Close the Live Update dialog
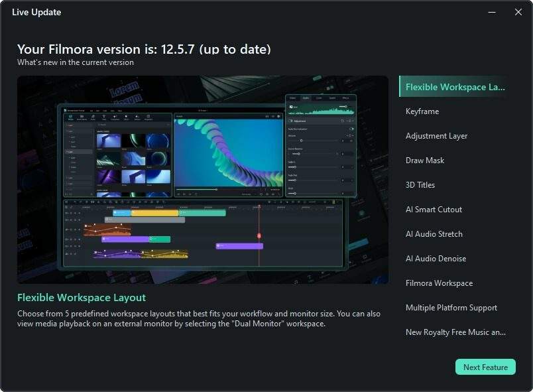This screenshot has width=533, height=392. click(518, 12)
